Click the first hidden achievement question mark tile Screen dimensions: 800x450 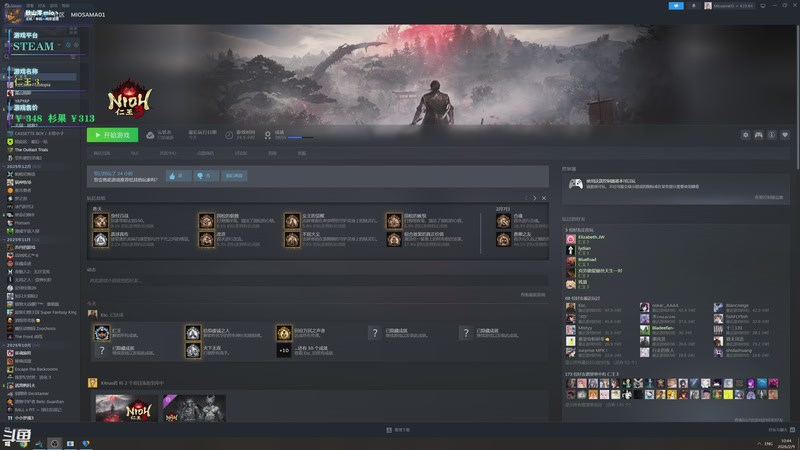coord(375,333)
